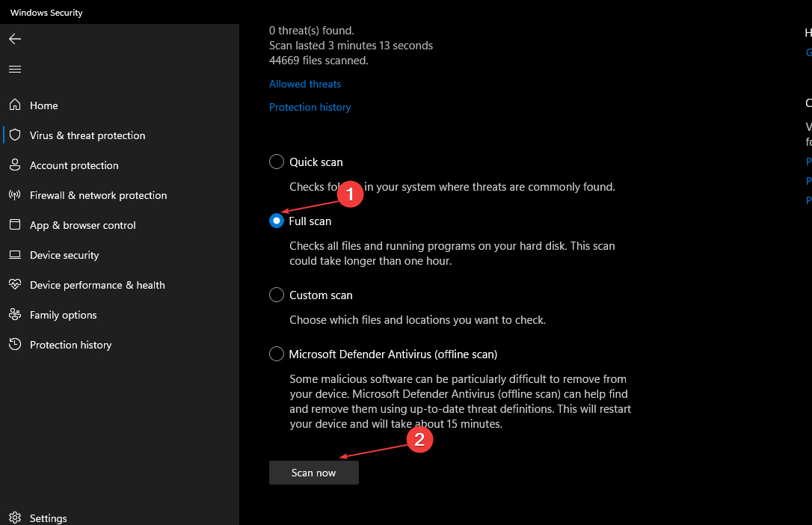The image size is (812, 525).
Task: Click the App & browser control icon
Action: (15, 225)
